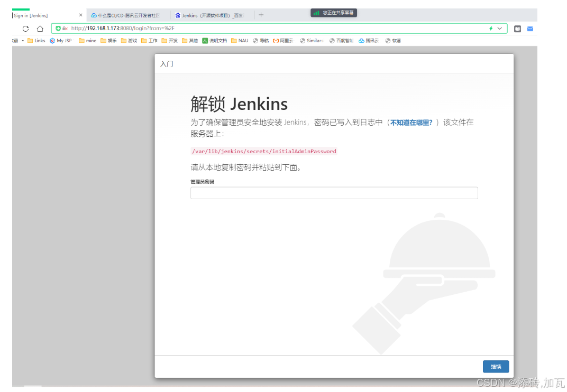
Task: Click the 您正在共享屏幕 sharing indicator
Action: click(x=334, y=13)
